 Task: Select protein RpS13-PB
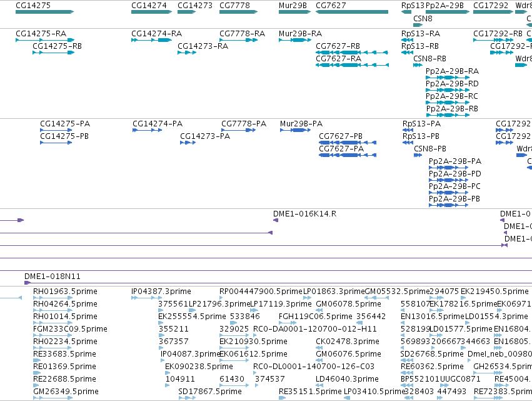[421, 136]
